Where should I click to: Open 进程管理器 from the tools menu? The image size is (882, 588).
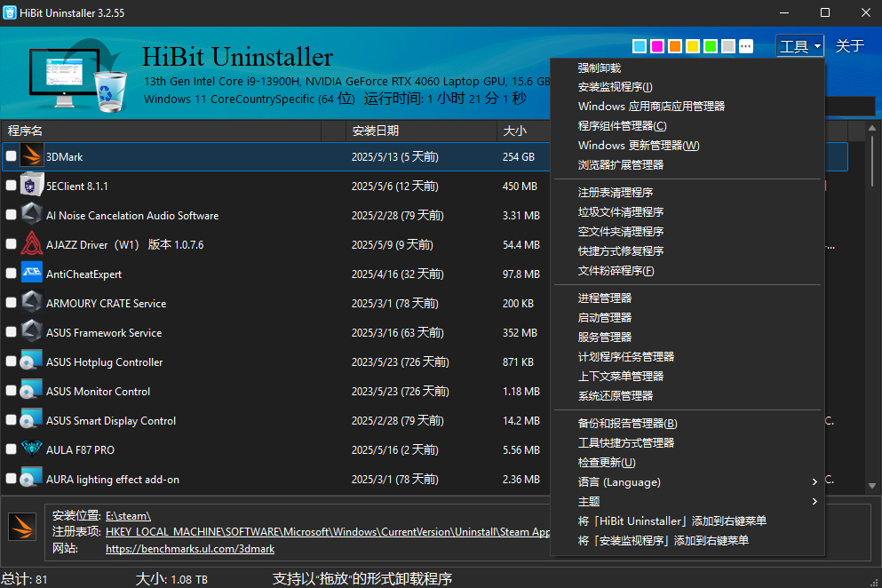pos(687,298)
